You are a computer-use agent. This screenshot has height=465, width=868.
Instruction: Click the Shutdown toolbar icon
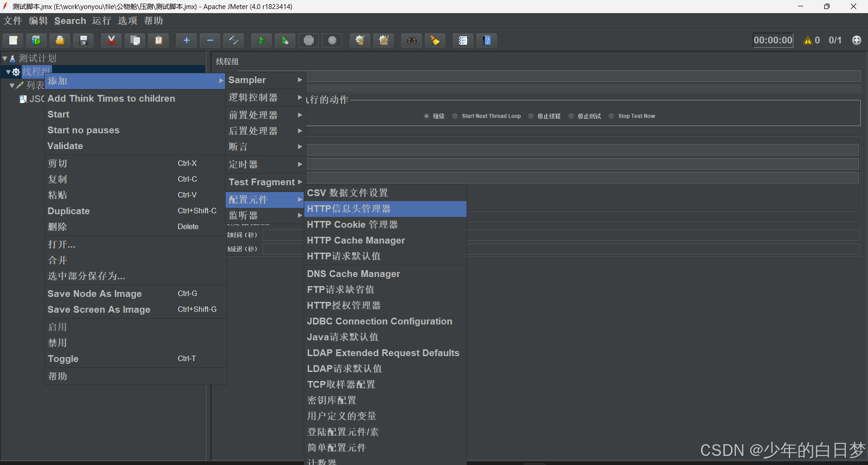click(332, 40)
